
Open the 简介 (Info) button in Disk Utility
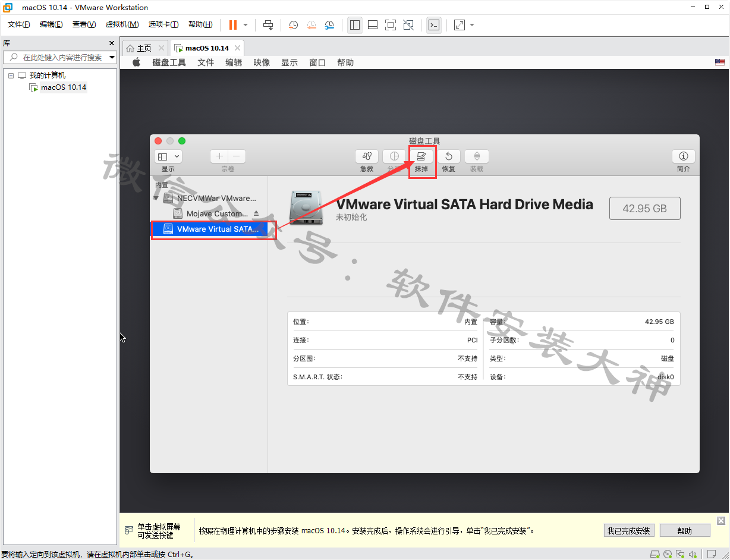(684, 156)
